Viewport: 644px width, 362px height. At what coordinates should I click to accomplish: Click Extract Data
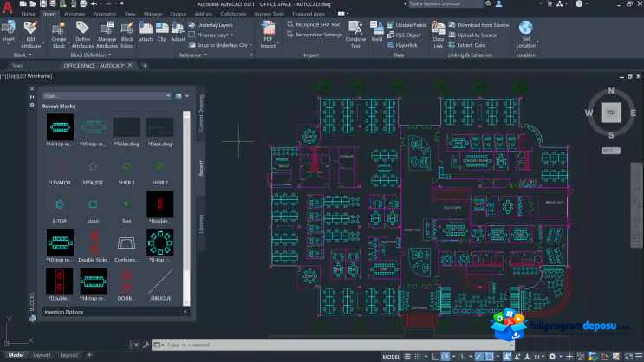click(467, 45)
